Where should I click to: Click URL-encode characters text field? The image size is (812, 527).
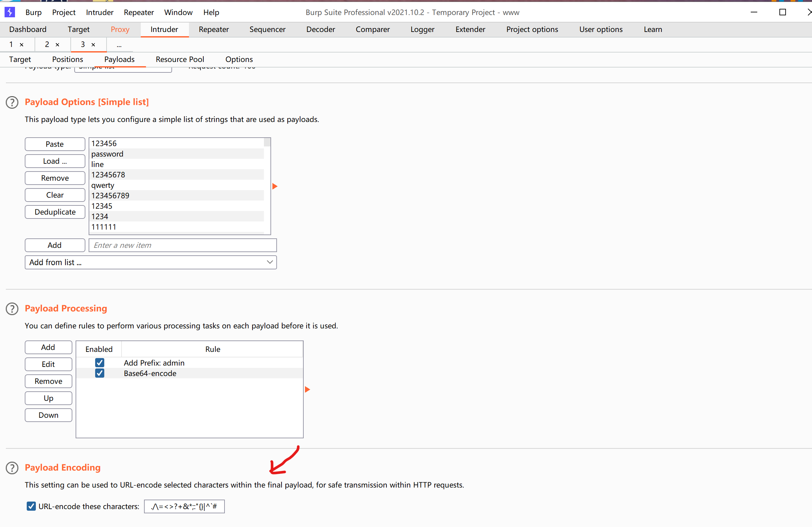point(184,506)
